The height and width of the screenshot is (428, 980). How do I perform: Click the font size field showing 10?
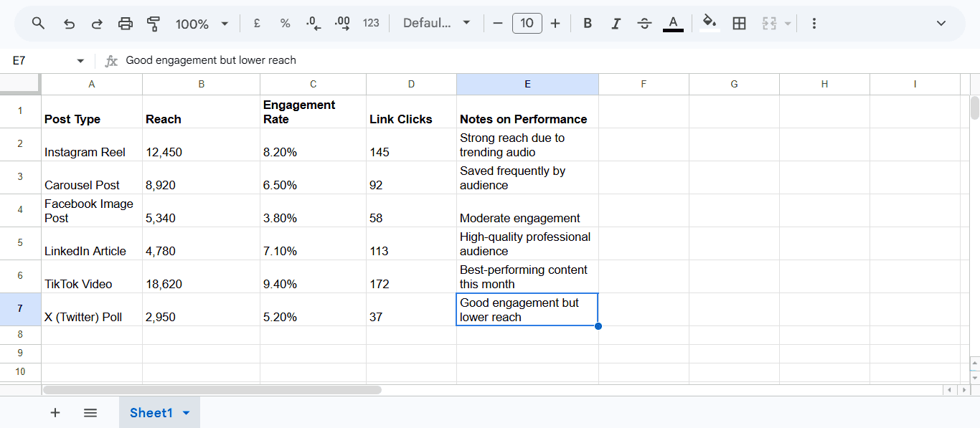coord(527,24)
